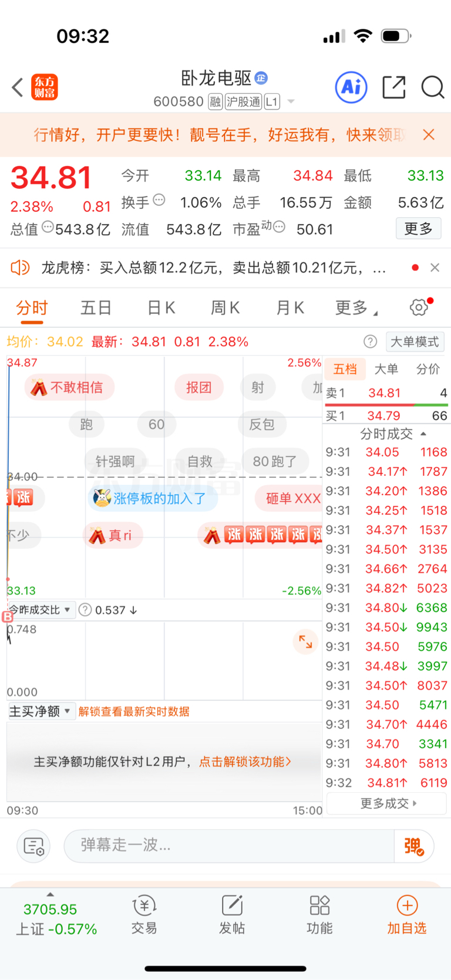This screenshot has height=980, width=451.
Task: Close the promotional banner with X
Action: coord(429,135)
